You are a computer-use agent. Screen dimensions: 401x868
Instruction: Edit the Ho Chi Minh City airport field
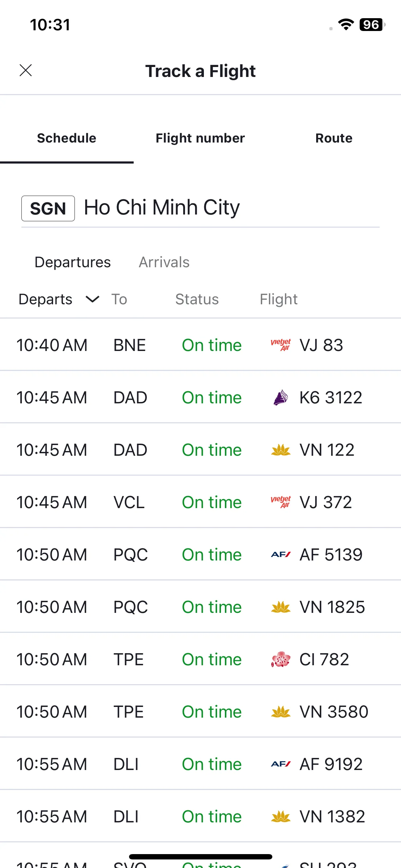pyautogui.click(x=200, y=208)
